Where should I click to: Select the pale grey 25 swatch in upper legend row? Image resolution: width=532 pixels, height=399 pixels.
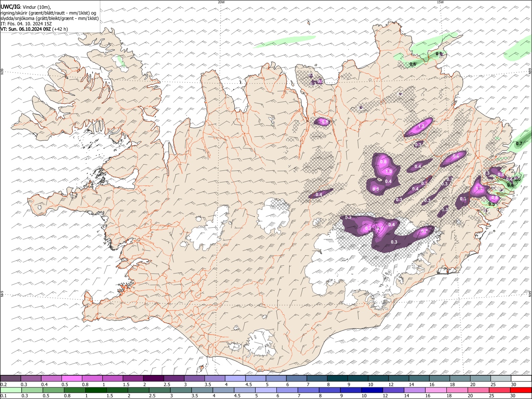pos(501,378)
